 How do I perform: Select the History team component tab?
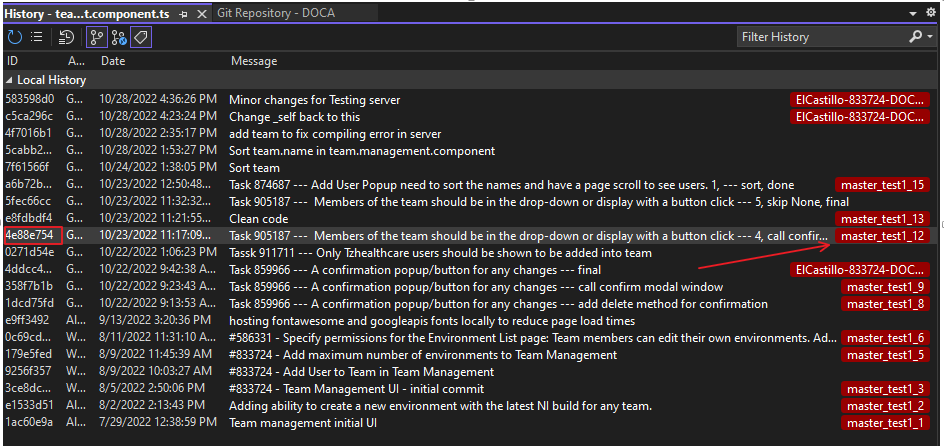(x=88, y=14)
